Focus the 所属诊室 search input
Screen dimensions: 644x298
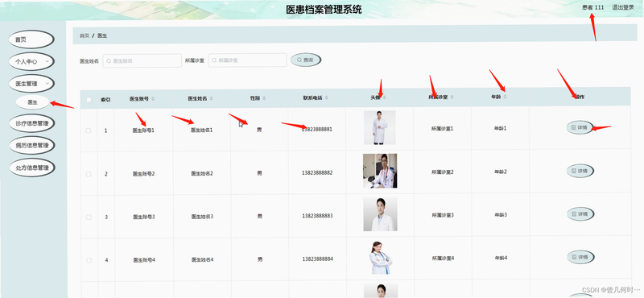[x=247, y=60]
